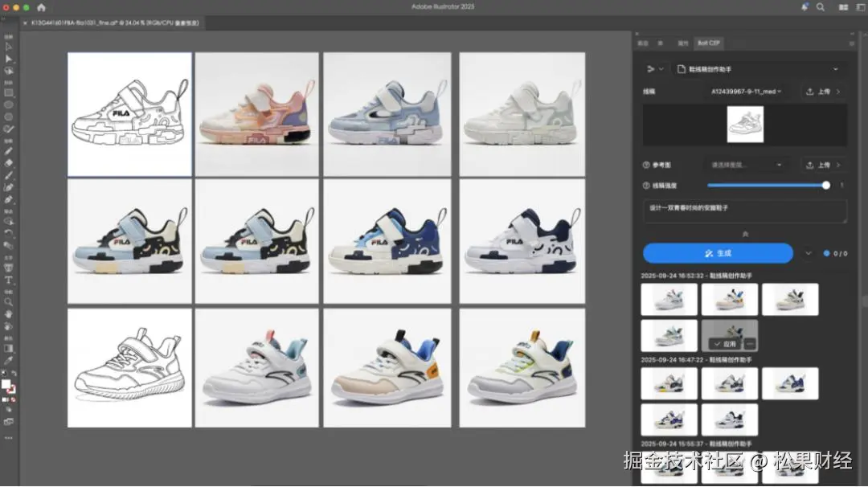
Task: Select the Zoom magnifier tool
Action: point(8,302)
